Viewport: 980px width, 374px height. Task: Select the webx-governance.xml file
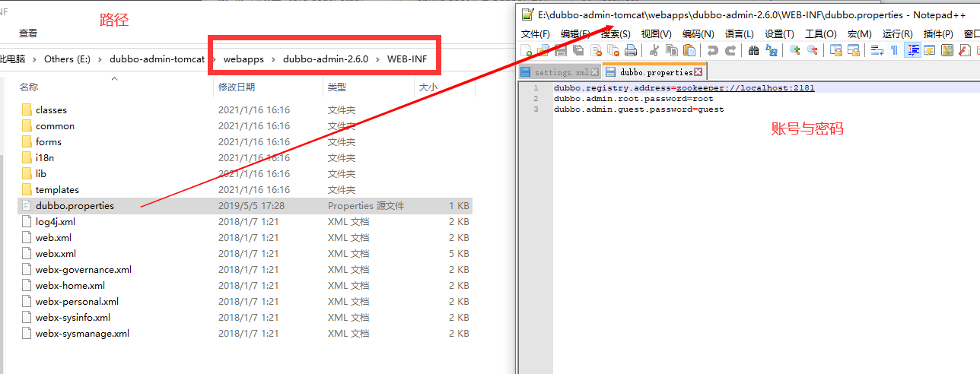tap(83, 270)
